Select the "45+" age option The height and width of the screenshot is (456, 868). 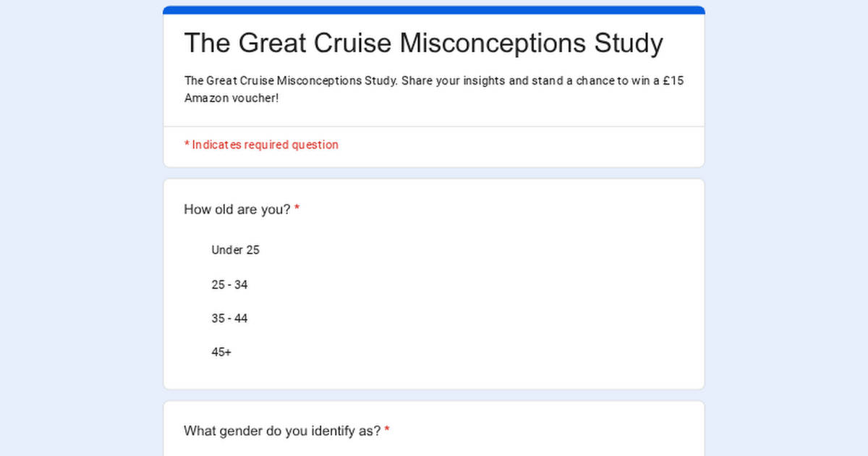click(221, 352)
